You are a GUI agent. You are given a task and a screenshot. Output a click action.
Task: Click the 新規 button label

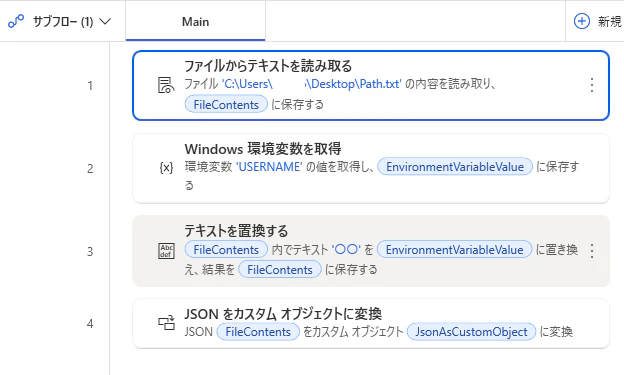point(609,21)
